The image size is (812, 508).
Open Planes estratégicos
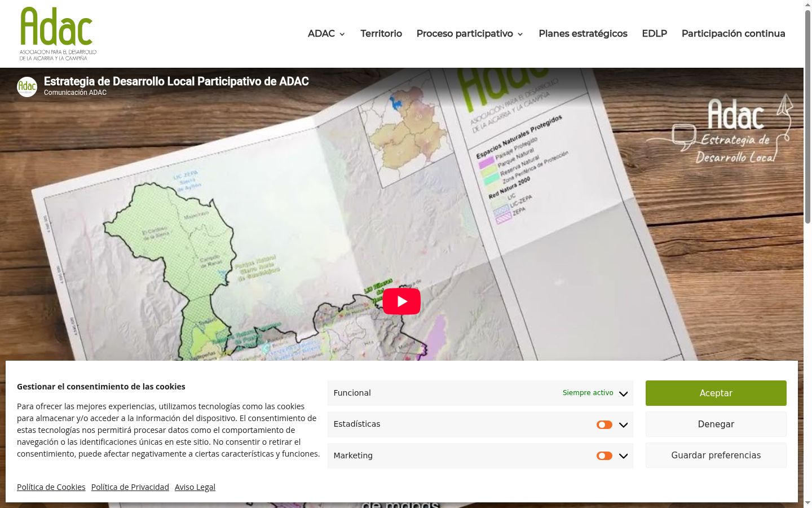click(x=583, y=33)
